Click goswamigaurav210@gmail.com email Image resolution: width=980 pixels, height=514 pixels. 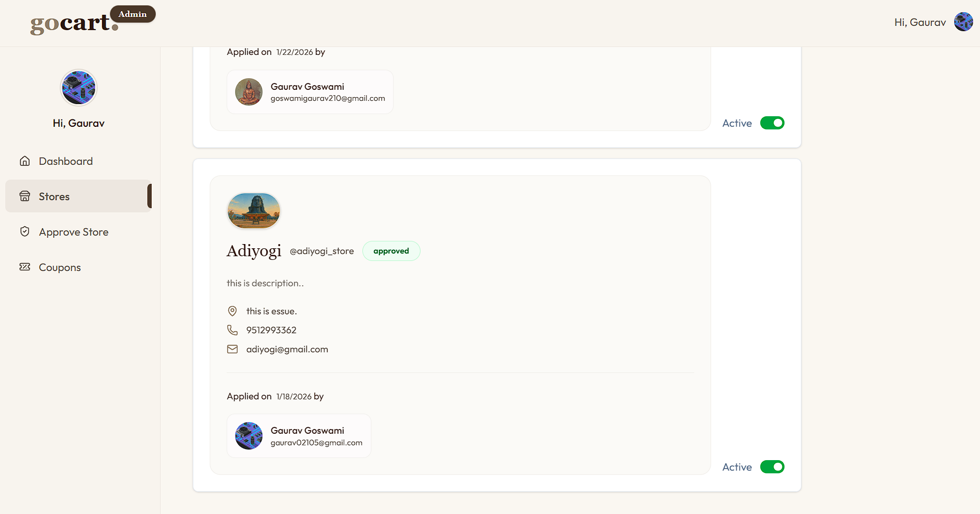328,98
